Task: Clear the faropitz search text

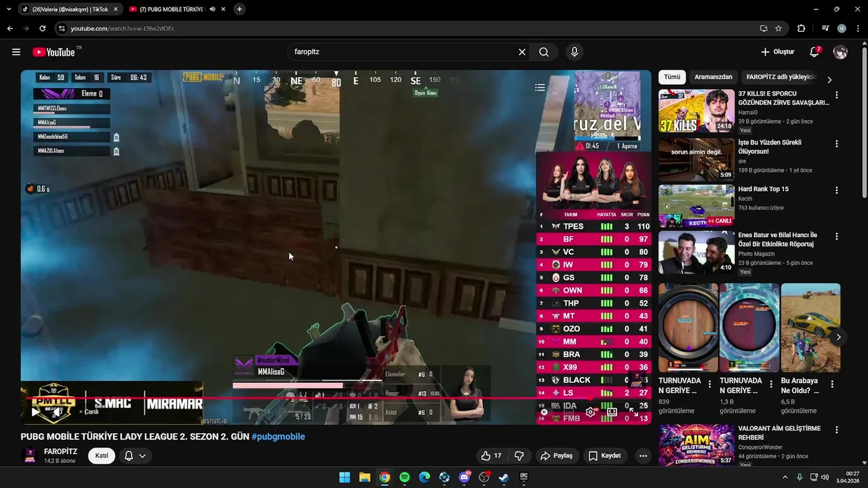Action: pos(522,52)
